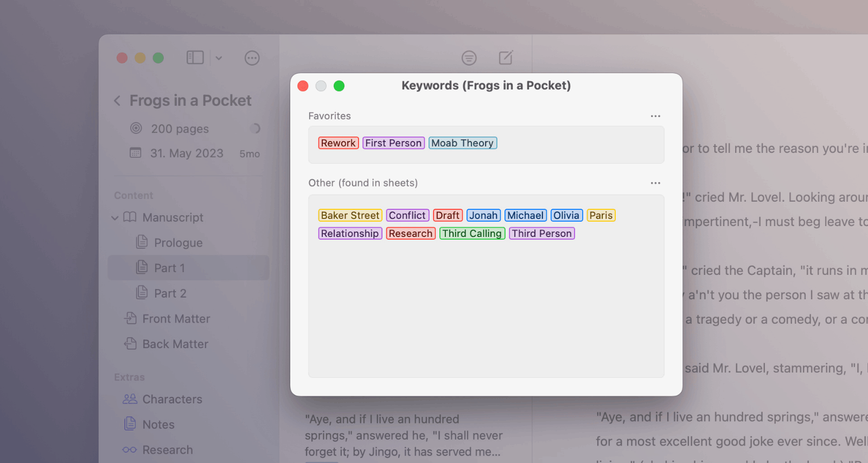Select the Rework keyword tag
The height and width of the screenshot is (463, 868).
coord(338,143)
